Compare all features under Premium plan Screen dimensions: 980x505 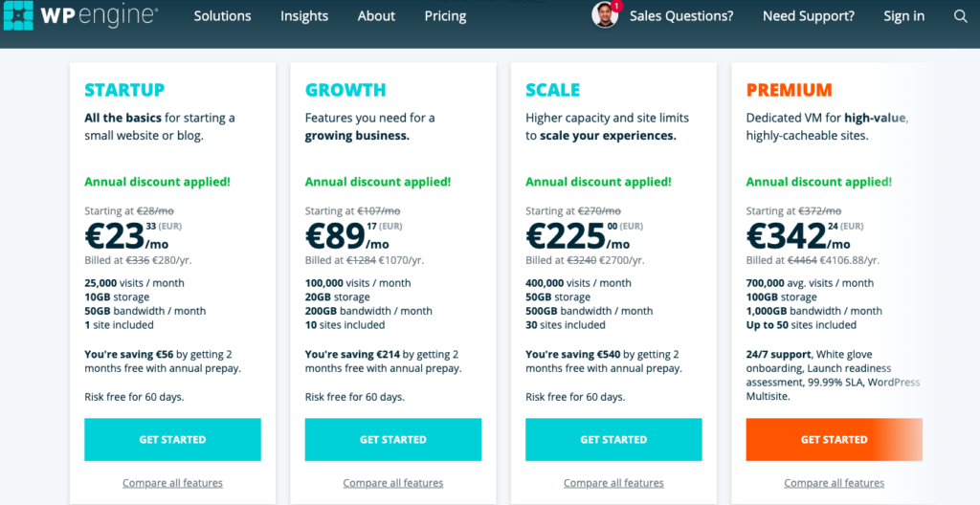[835, 482]
